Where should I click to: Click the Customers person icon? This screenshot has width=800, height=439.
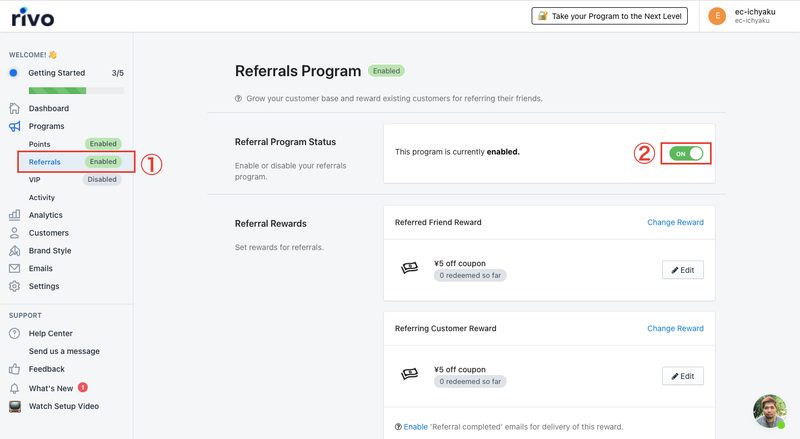pyautogui.click(x=14, y=233)
